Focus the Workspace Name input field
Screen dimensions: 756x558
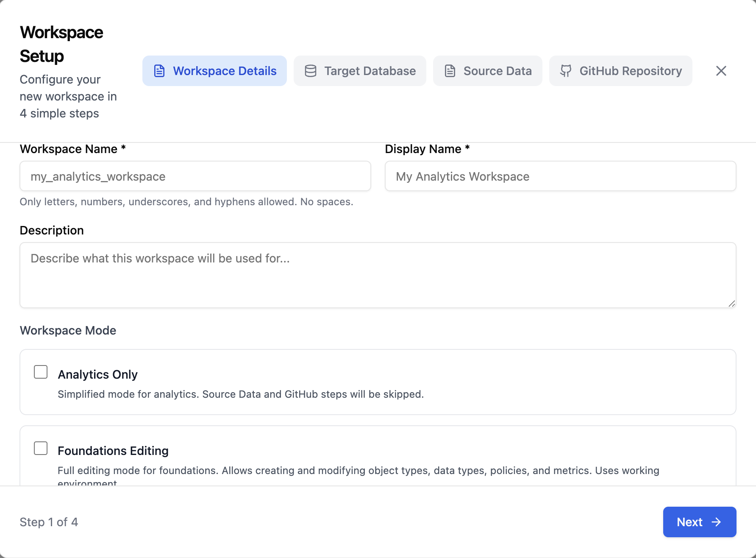tap(195, 176)
